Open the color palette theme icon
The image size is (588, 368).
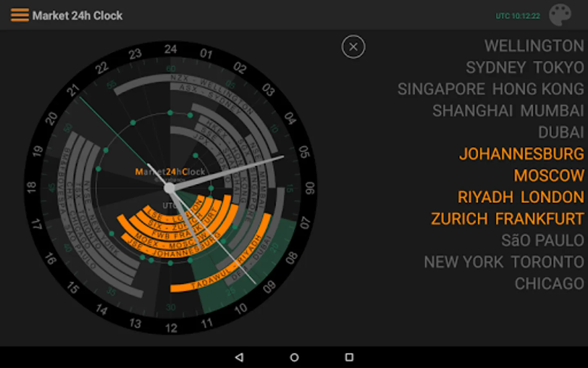560,15
